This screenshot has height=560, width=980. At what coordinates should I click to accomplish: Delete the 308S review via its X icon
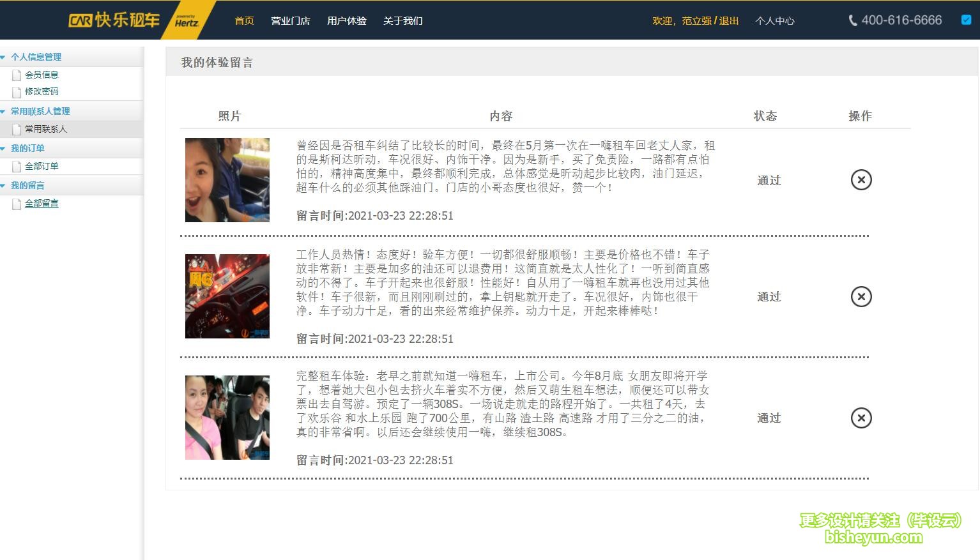tap(861, 418)
